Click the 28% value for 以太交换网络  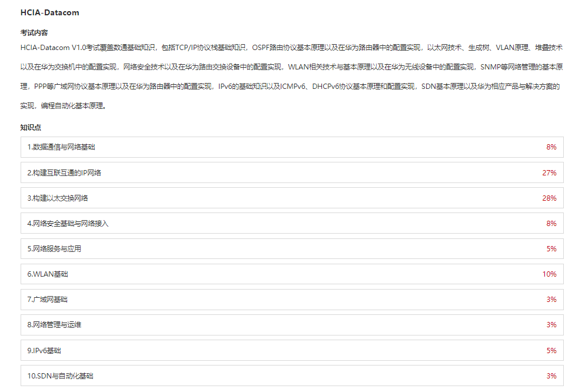pos(549,198)
